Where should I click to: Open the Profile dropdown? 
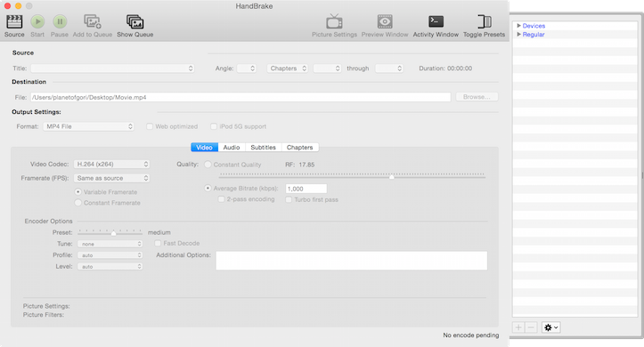click(x=110, y=255)
